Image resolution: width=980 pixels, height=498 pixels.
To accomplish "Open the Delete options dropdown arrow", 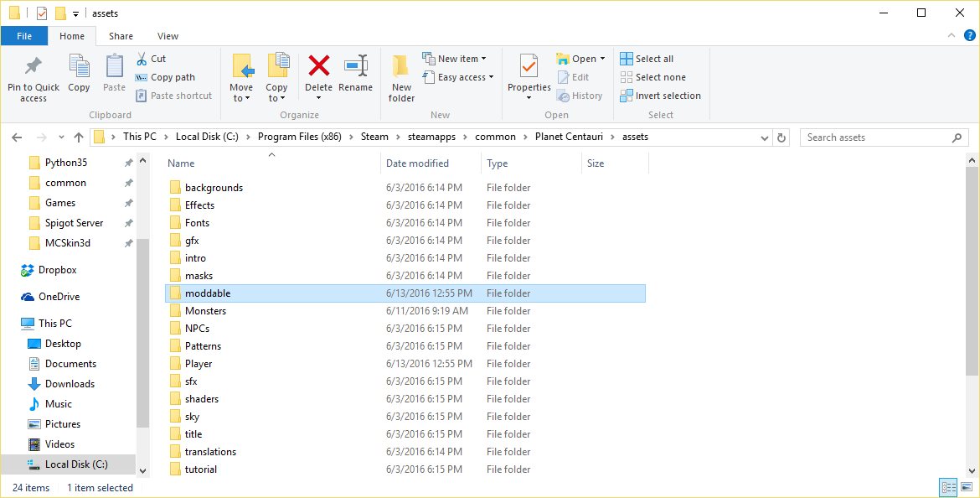I will [319, 98].
